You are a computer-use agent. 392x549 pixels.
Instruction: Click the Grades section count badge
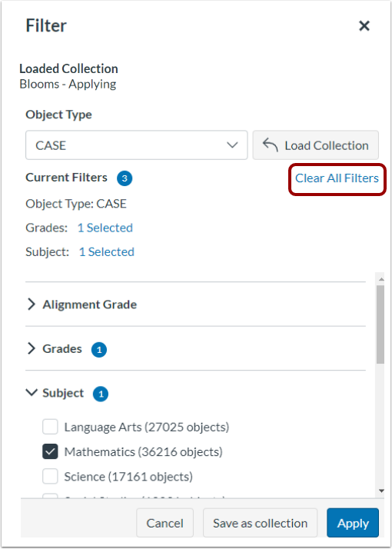pyautogui.click(x=99, y=350)
